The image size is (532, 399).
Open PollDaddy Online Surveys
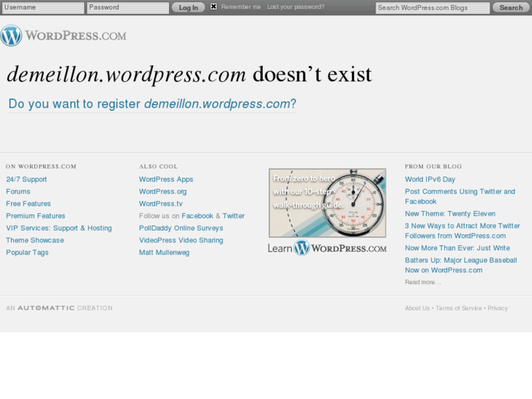coord(181,228)
